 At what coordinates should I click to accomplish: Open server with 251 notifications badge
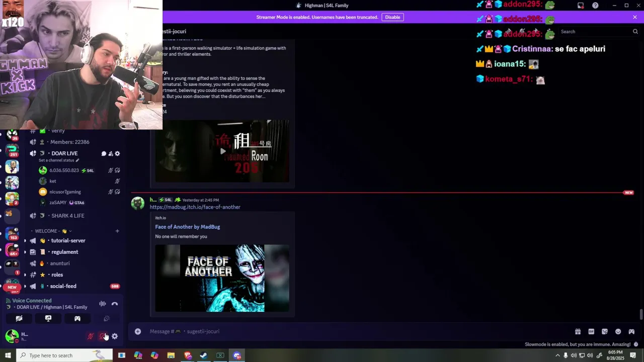[12, 150]
